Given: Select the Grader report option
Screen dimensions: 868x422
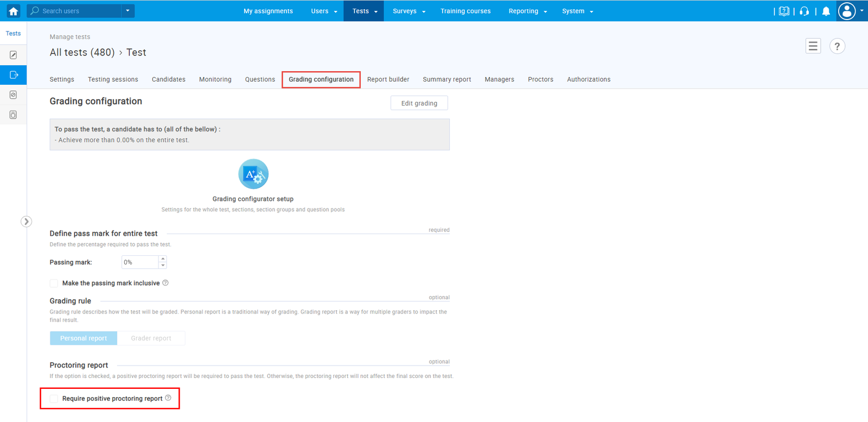Looking at the screenshot, I should [151, 338].
